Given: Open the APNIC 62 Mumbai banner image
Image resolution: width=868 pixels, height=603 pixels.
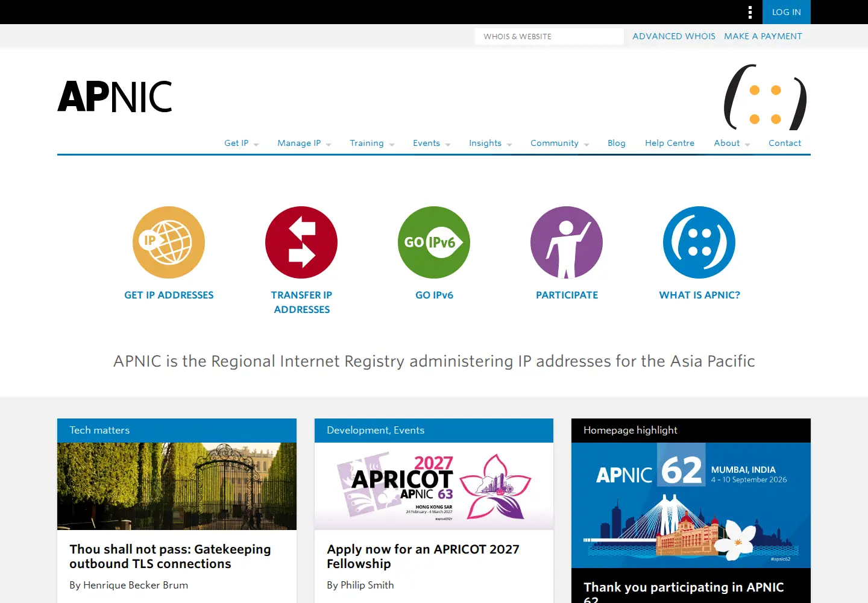Looking at the screenshot, I should tap(691, 505).
